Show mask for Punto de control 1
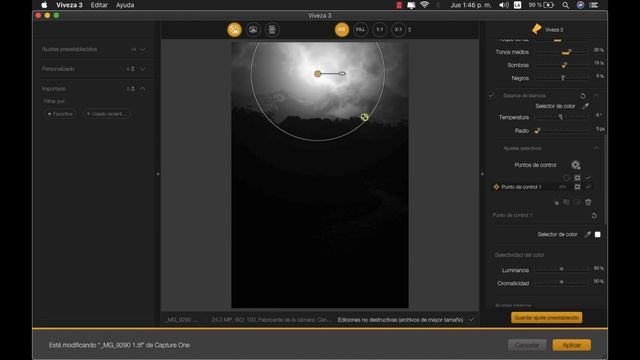 (577, 187)
